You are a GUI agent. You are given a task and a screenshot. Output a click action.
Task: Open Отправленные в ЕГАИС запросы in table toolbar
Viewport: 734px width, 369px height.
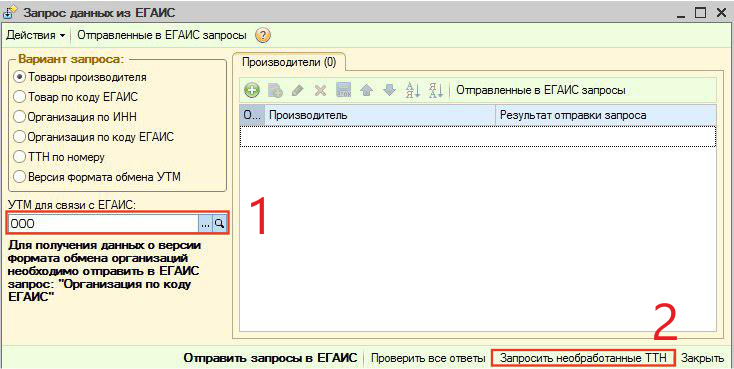pyautogui.click(x=541, y=90)
